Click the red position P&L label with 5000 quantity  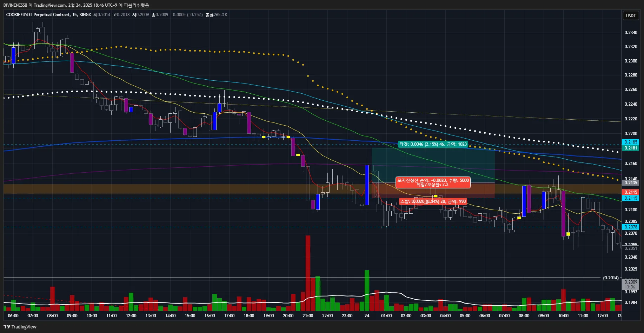pyautogui.click(x=433, y=182)
